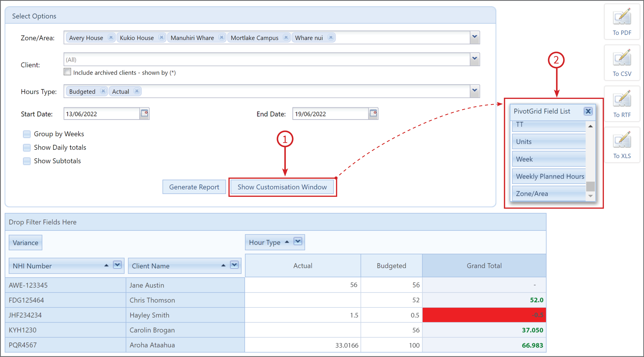Screen dimensions: 644x357
Task: Click Field List scrollbar down arrow
Action: click(591, 196)
